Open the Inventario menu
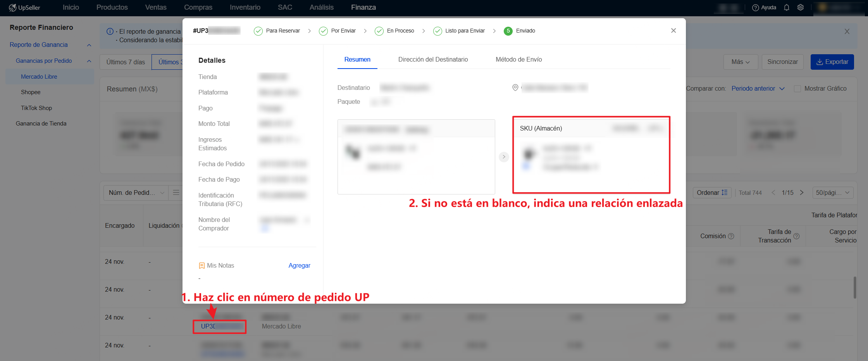 245,7
